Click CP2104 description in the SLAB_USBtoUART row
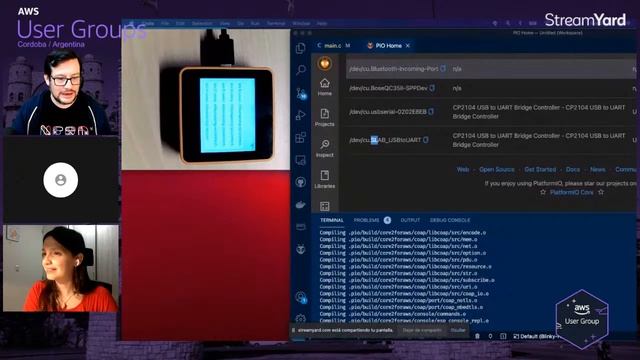The image size is (640, 360). tap(539, 140)
